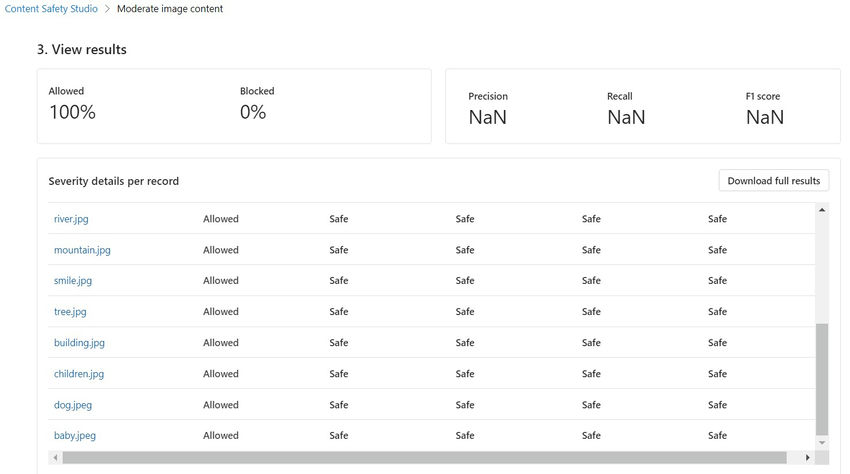Click the Allowed status for river.jpg
This screenshot has width=850, height=474.
[x=221, y=219]
